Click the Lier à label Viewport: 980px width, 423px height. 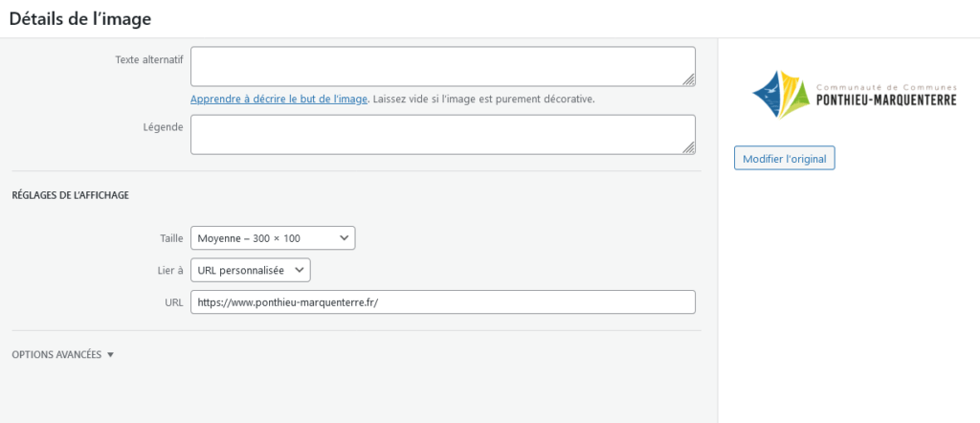[x=170, y=270]
